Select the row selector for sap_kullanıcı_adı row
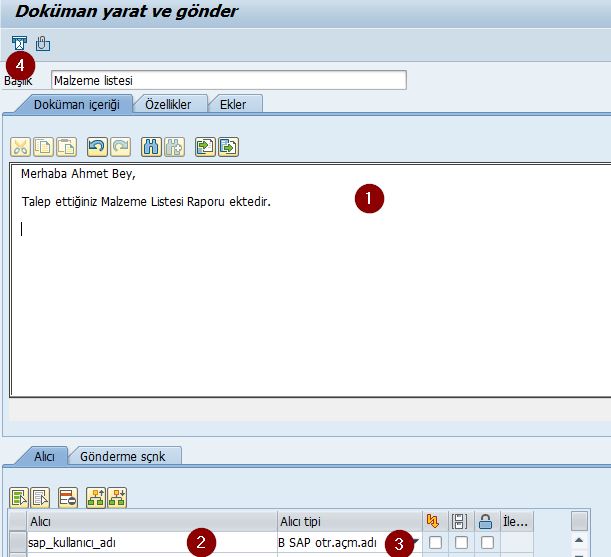 (x=18, y=543)
